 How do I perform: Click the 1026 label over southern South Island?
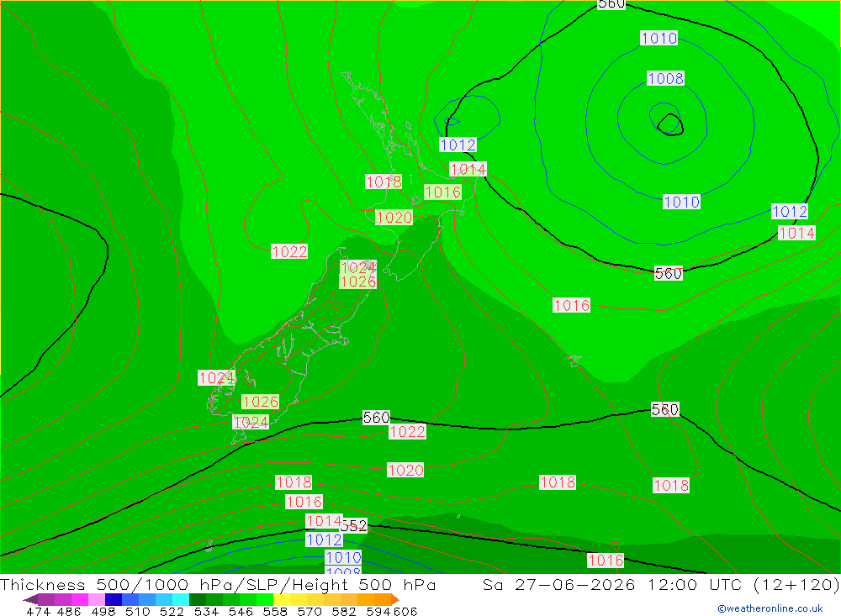[x=260, y=402]
